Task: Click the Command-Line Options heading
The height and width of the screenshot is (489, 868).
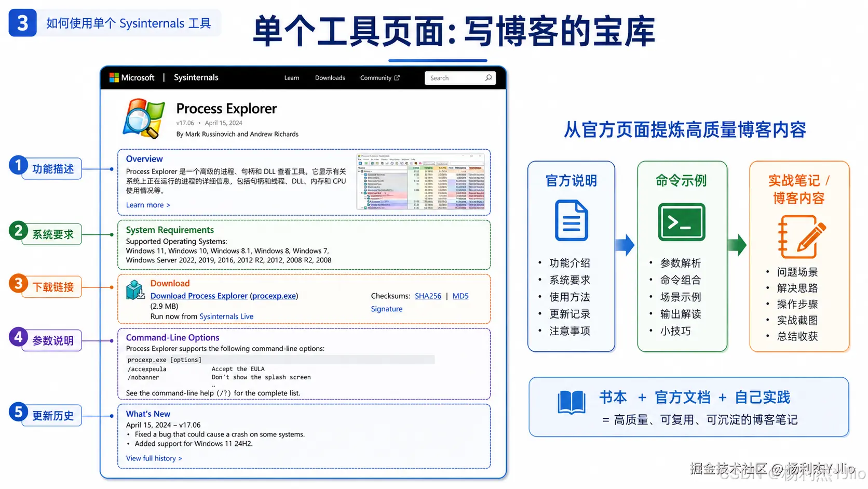Action: (x=172, y=338)
